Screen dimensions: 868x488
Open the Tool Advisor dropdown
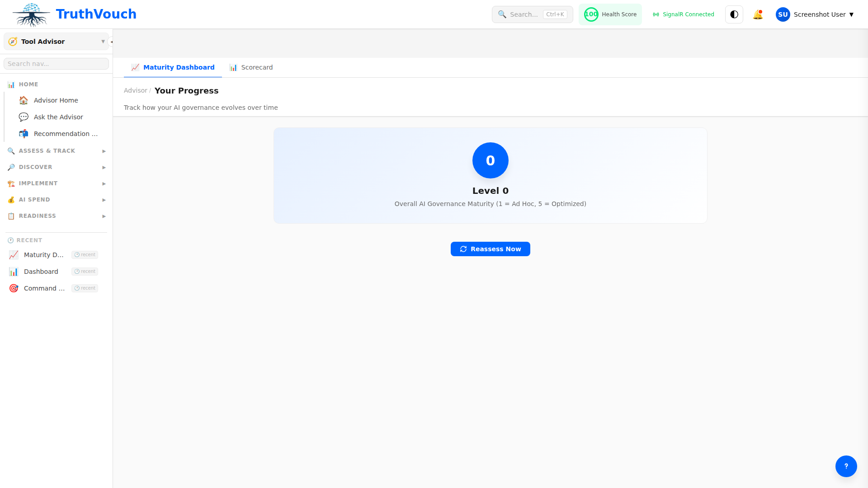pos(56,42)
